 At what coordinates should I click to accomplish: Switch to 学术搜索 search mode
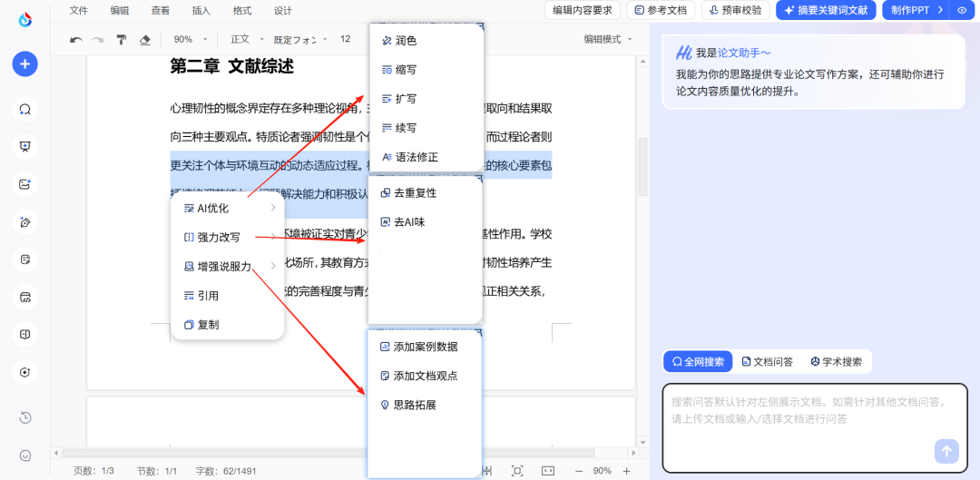pos(837,361)
